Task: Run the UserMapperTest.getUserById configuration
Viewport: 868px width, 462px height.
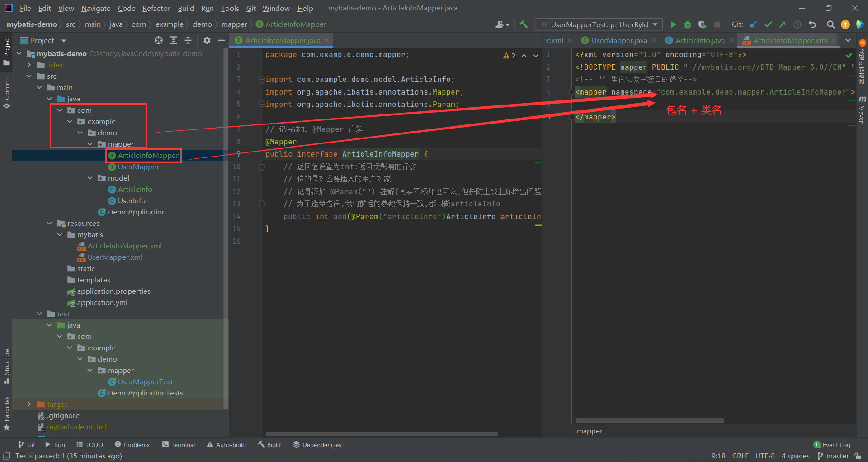Action: (x=673, y=24)
